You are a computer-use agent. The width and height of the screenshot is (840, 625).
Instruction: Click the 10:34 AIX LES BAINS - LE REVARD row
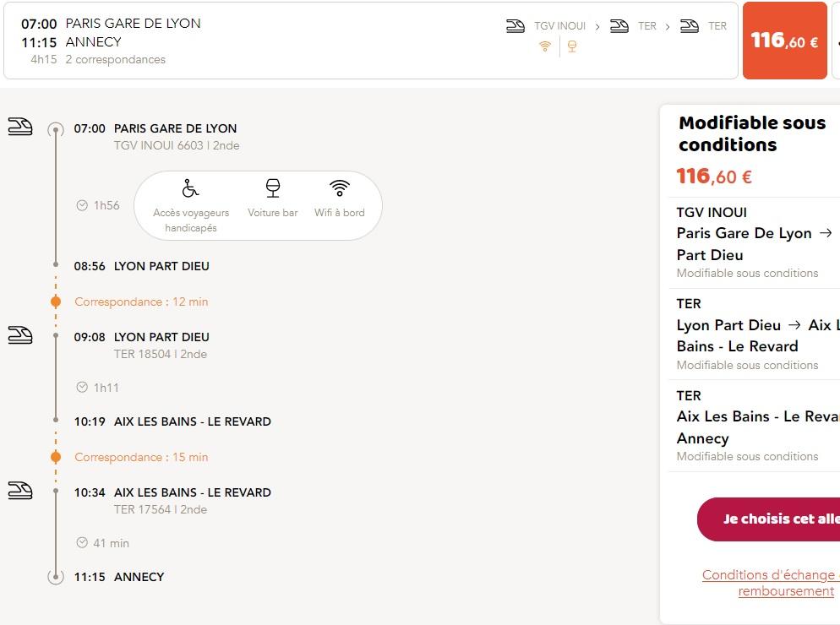point(172,492)
